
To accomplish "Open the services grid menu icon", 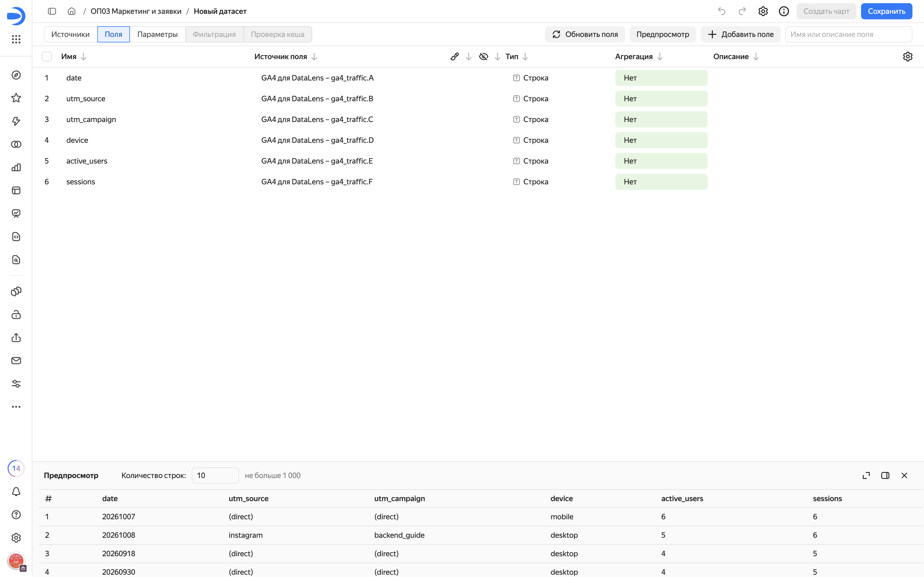I will pos(16,39).
